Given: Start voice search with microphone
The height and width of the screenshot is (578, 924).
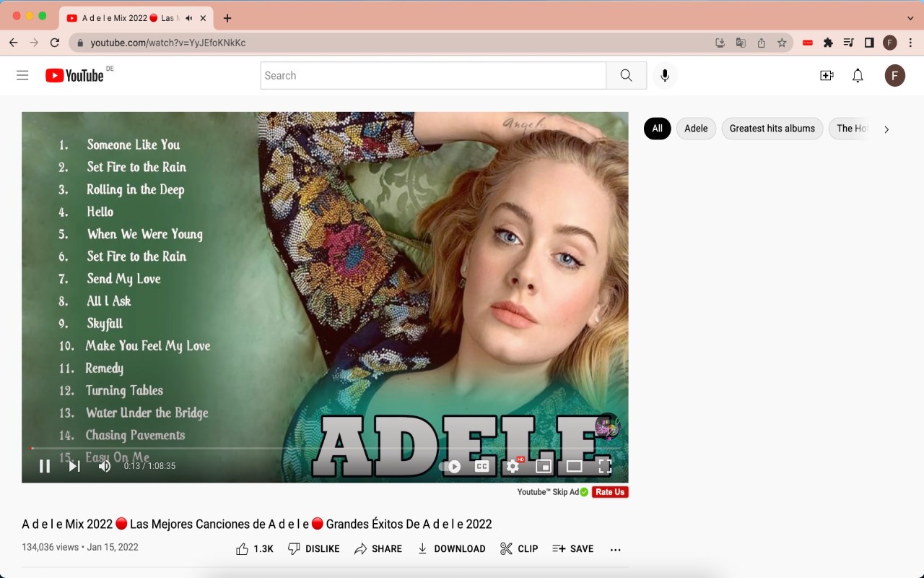Looking at the screenshot, I should [665, 75].
